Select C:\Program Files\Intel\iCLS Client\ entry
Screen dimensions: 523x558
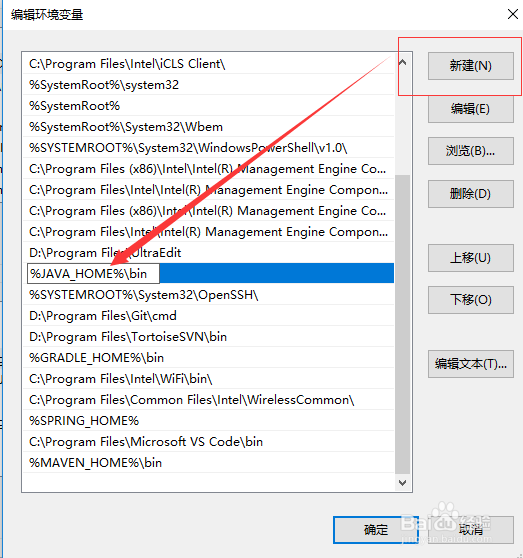tap(208, 64)
